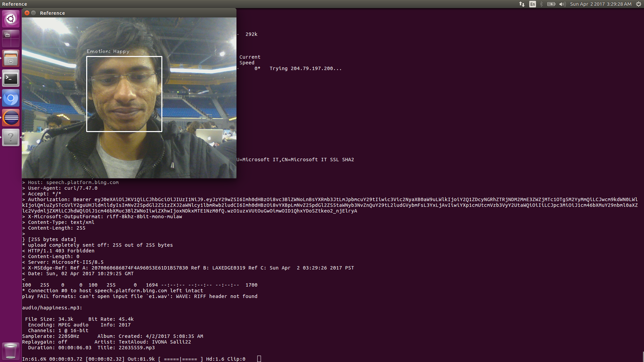Open the Ubuntu Dash search launcher

[x=11, y=19]
